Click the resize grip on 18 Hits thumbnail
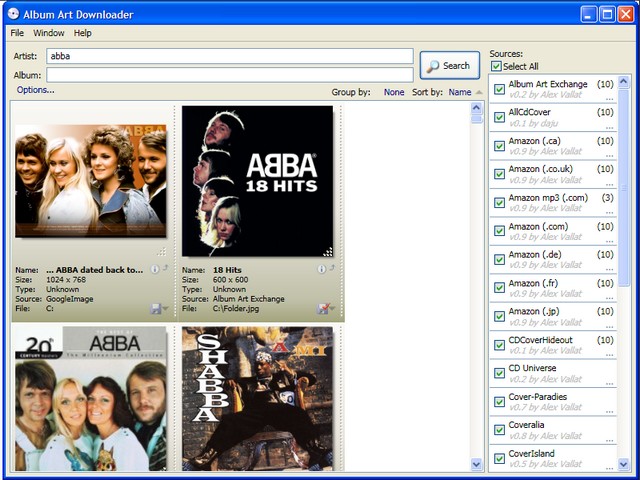Screen dimensions: 640x480 point(328,252)
